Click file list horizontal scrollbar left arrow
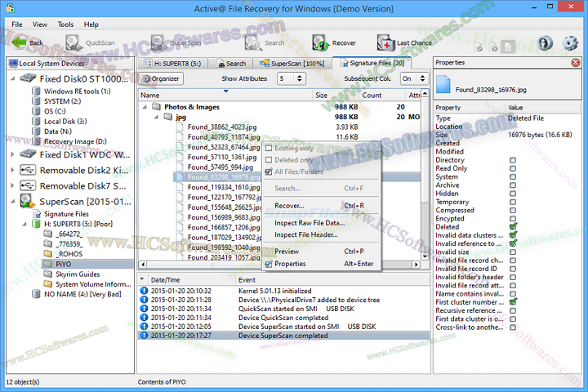This screenshot has height=392, width=588. (143, 265)
